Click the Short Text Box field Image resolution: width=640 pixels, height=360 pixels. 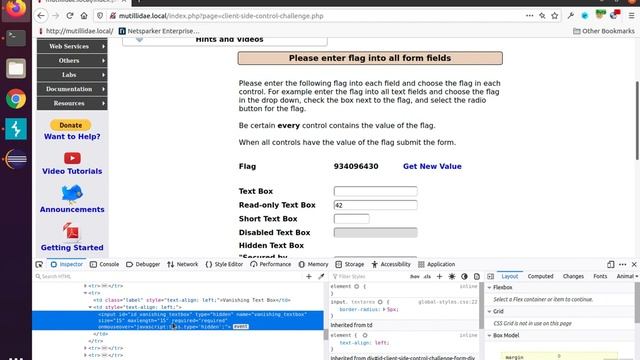coord(351,219)
